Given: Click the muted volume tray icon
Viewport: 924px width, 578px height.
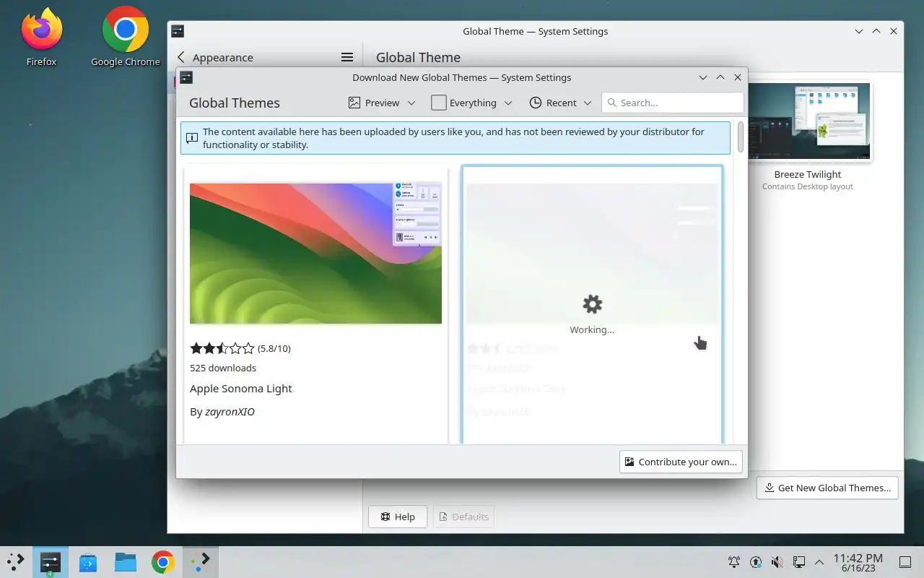Looking at the screenshot, I should [777, 561].
